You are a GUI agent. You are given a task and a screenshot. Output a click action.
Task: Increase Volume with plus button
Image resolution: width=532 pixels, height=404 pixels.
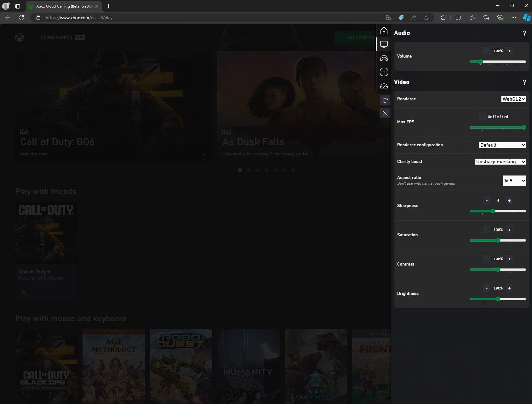[509, 51]
